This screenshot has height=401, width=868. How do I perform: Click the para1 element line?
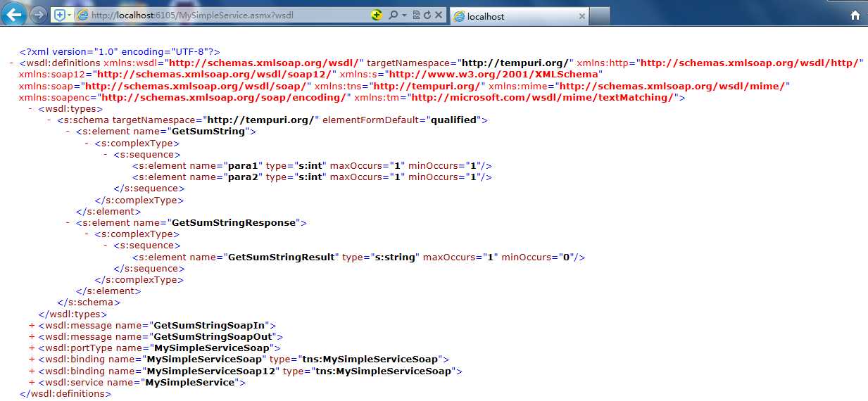click(x=312, y=166)
